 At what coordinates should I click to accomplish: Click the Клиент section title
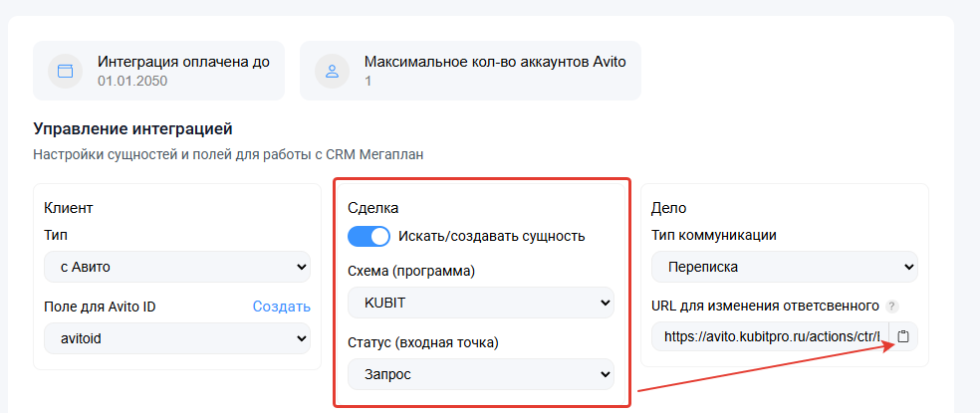point(69,208)
